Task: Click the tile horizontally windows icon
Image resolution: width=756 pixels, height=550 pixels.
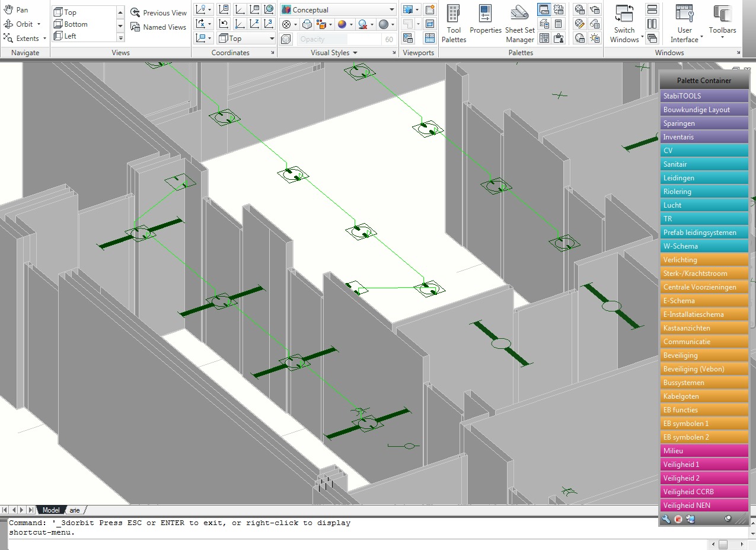Action: [x=652, y=10]
